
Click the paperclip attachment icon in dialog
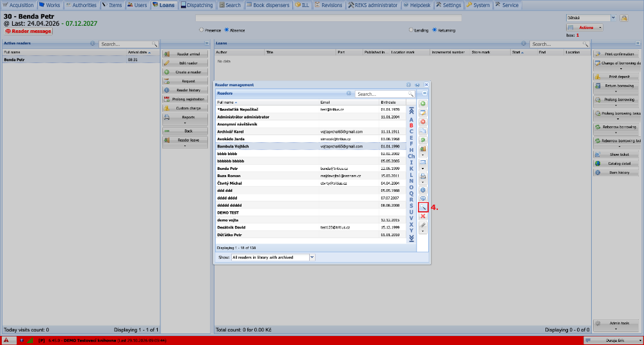coord(422,225)
